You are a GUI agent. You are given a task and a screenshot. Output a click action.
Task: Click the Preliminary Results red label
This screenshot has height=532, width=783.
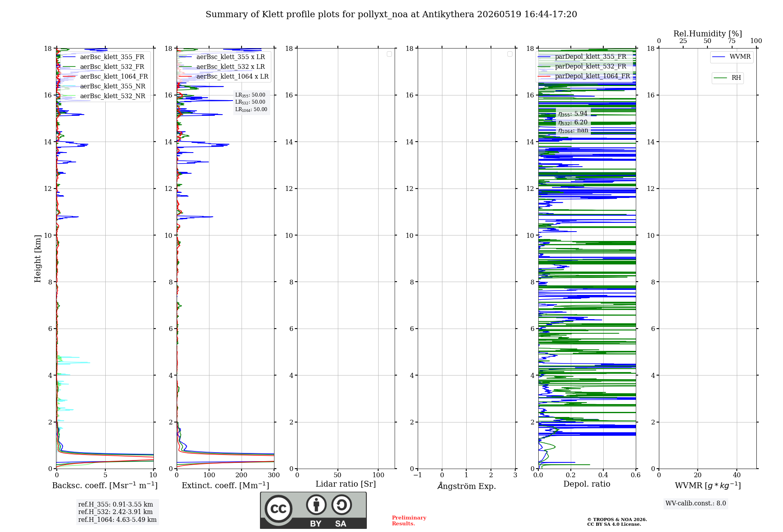[409, 521]
